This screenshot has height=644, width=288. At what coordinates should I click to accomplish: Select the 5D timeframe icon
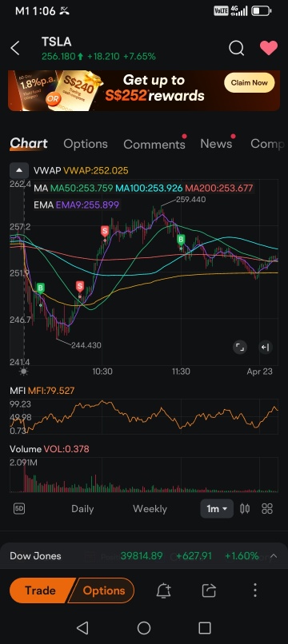point(19,508)
